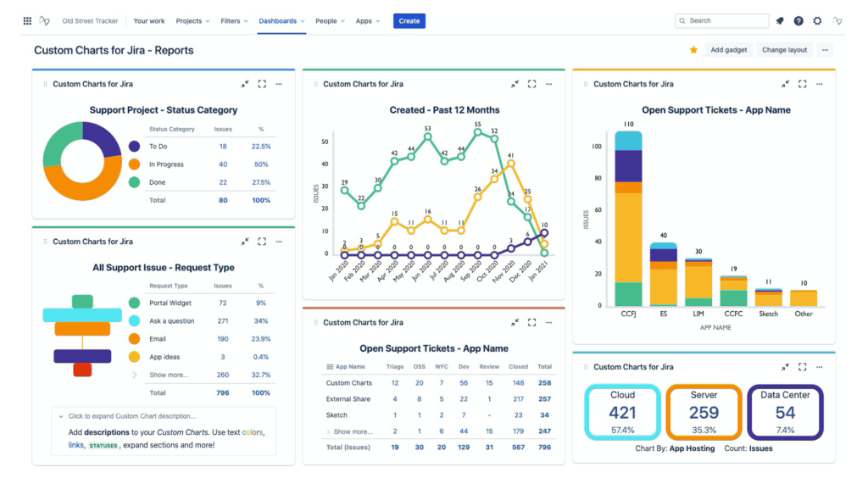The image size is (868, 484).
Task: Click the Create button
Action: (x=409, y=21)
